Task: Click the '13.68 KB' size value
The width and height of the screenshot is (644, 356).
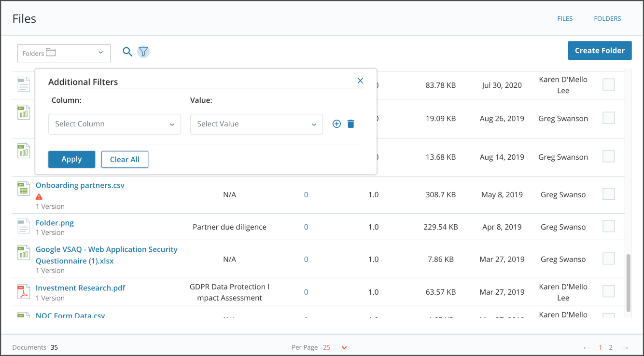Action: point(441,157)
